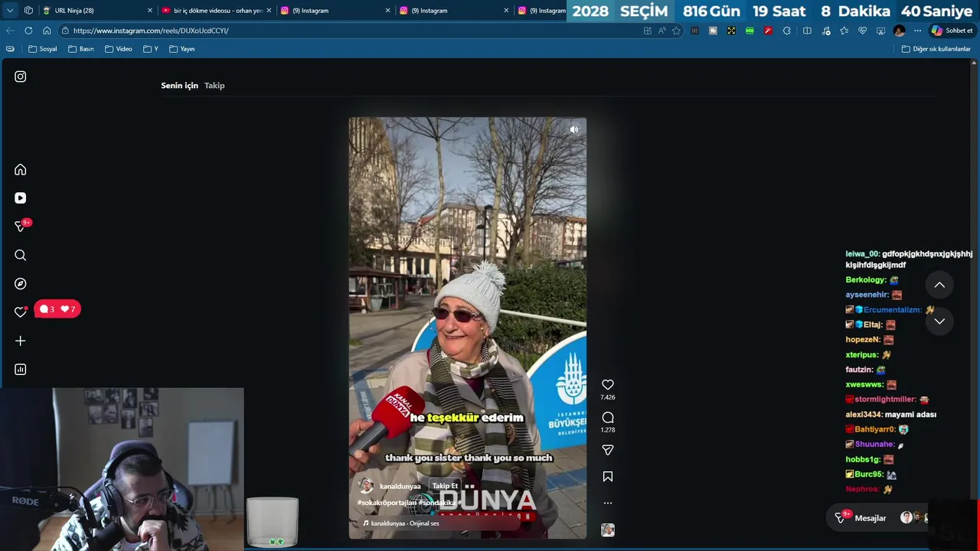Open the browser tab list dropdown arrow
The width and height of the screenshot is (980, 551).
(x=10, y=11)
